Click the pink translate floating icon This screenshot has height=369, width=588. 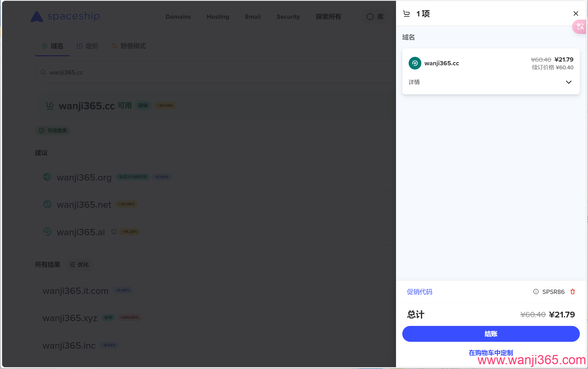(x=580, y=27)
